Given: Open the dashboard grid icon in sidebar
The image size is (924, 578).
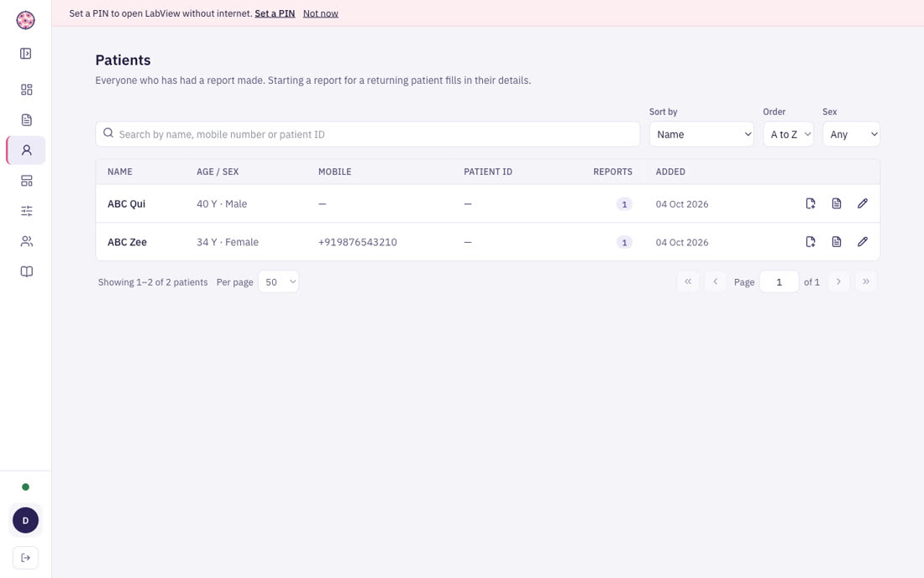Looking at the screenshot, I should pos(27,90).
